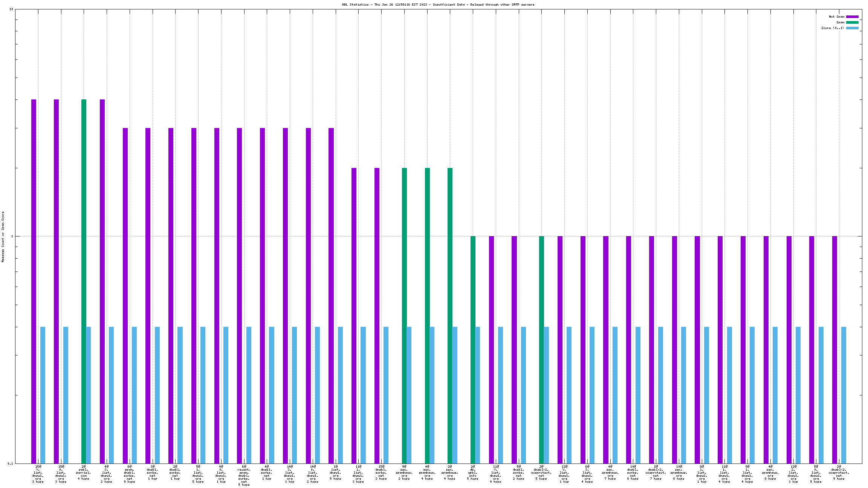Click the db.wpbl.info 5 hops label
This screenshot has height=488, width=868.
472,473
